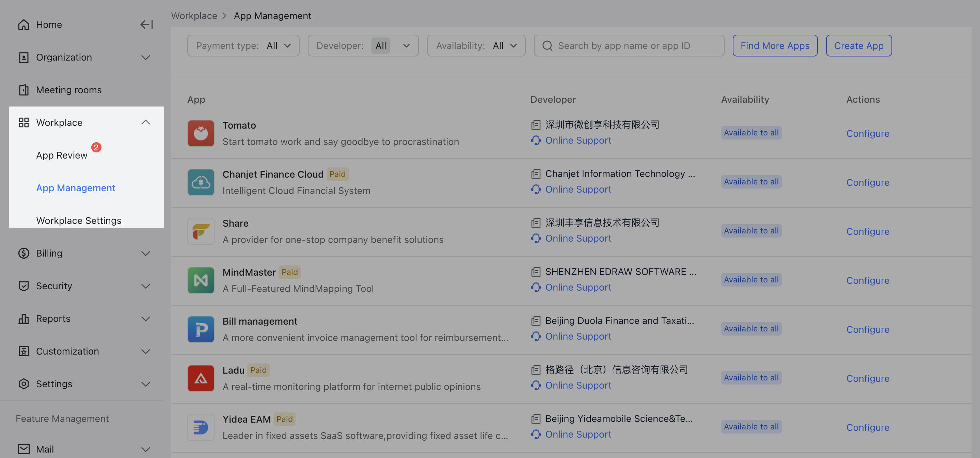Expand the Mail menu chevron

[146, 449]
